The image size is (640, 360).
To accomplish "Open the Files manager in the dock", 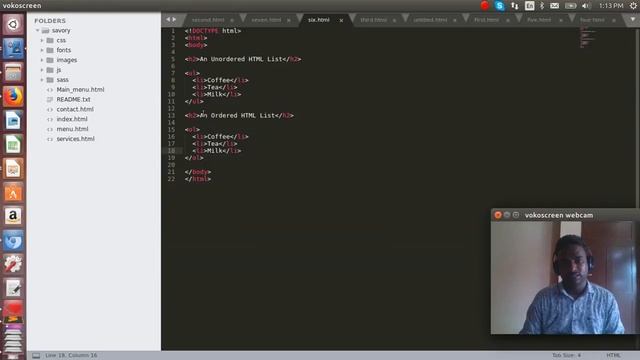I will (13, 73).
